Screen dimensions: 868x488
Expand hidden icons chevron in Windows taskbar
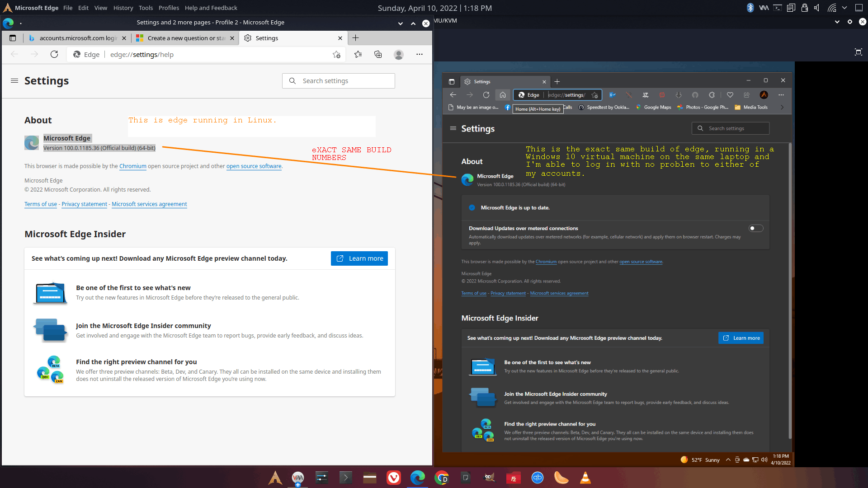pos(728,460)
